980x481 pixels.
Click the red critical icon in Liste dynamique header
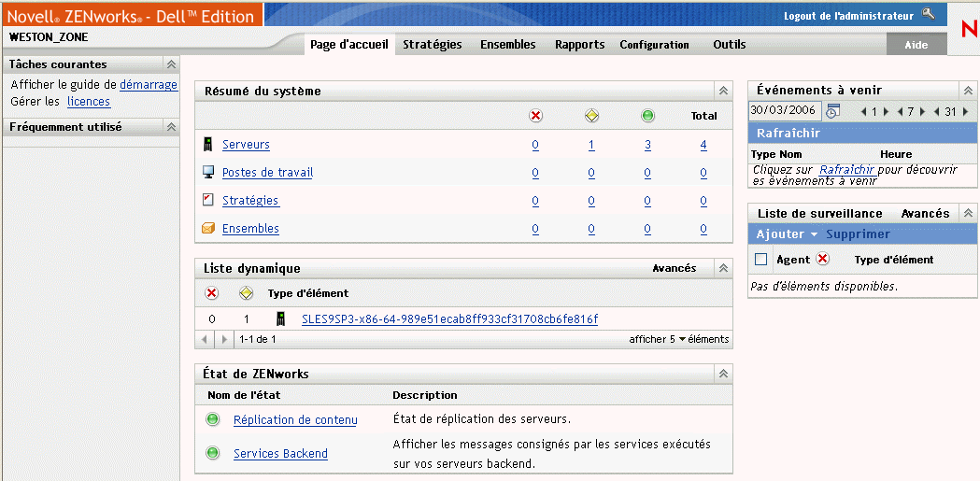212,293
